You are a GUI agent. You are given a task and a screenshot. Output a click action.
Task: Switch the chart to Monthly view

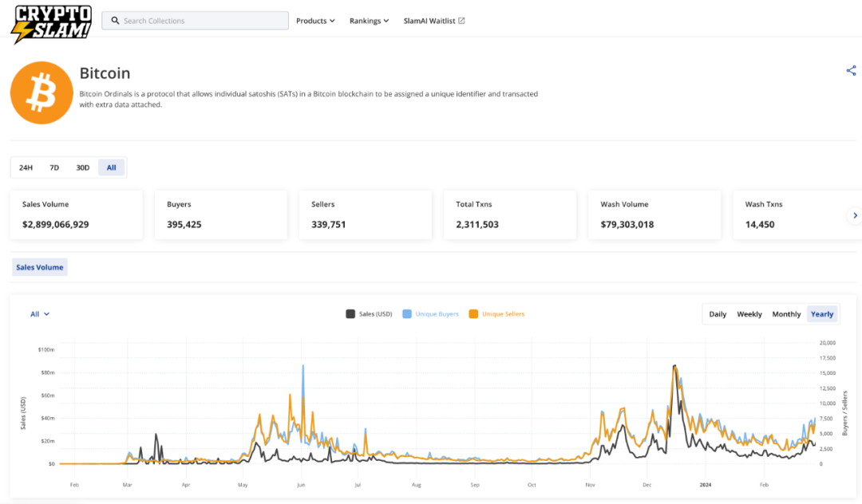pyautogui.click(x=786, y=314)
